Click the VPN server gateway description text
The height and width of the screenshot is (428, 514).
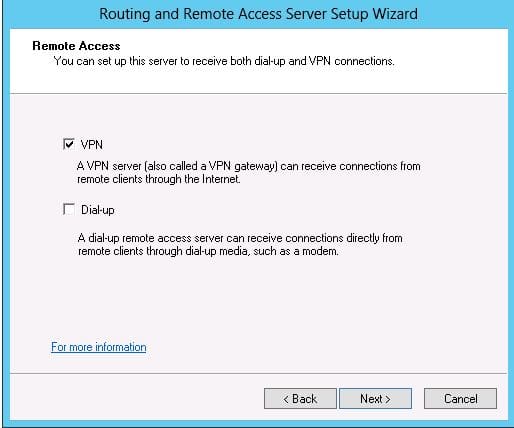[x=249, y=173]
